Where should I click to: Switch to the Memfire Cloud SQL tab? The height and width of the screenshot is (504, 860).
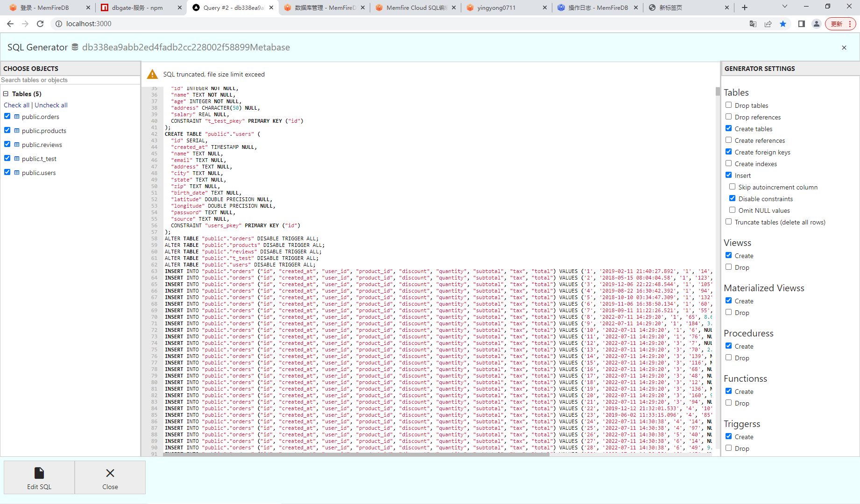416,7
